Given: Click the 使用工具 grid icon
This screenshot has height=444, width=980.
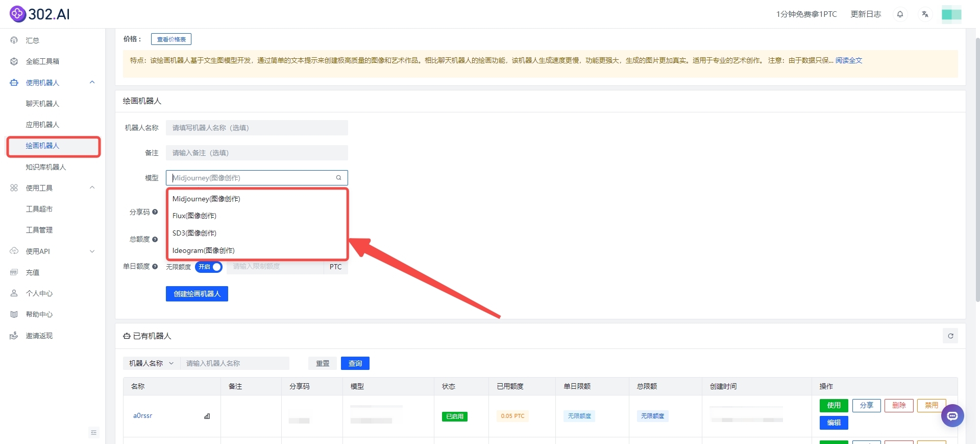Looking at the screenshot, I should (x=14, y=188).
